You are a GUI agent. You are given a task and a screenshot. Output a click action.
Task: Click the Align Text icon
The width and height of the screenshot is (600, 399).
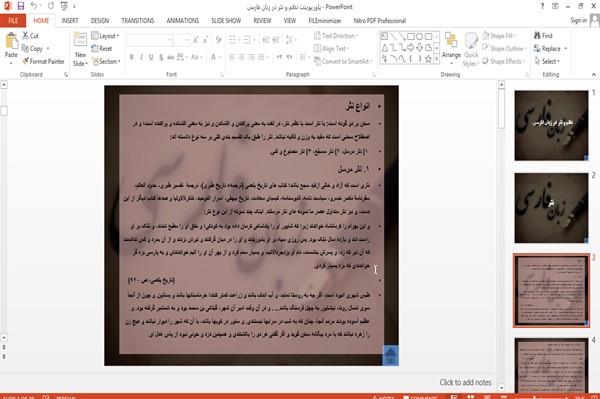331,49
